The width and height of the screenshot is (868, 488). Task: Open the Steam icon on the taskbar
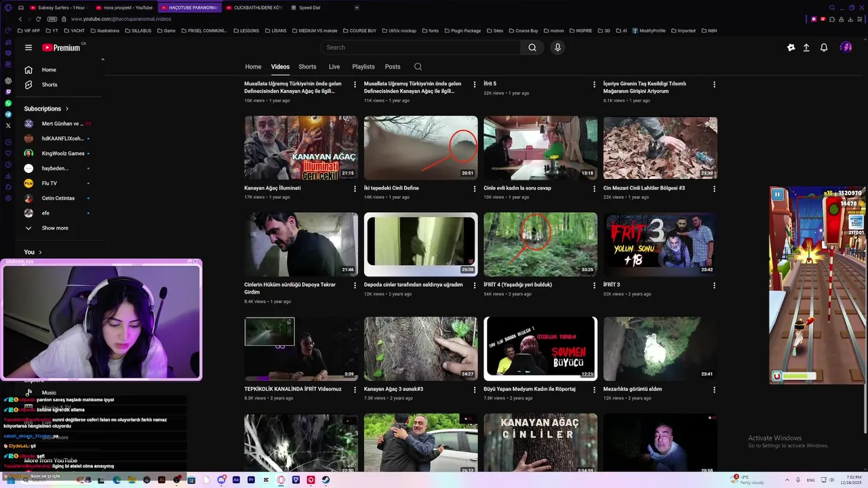point(325,480)
